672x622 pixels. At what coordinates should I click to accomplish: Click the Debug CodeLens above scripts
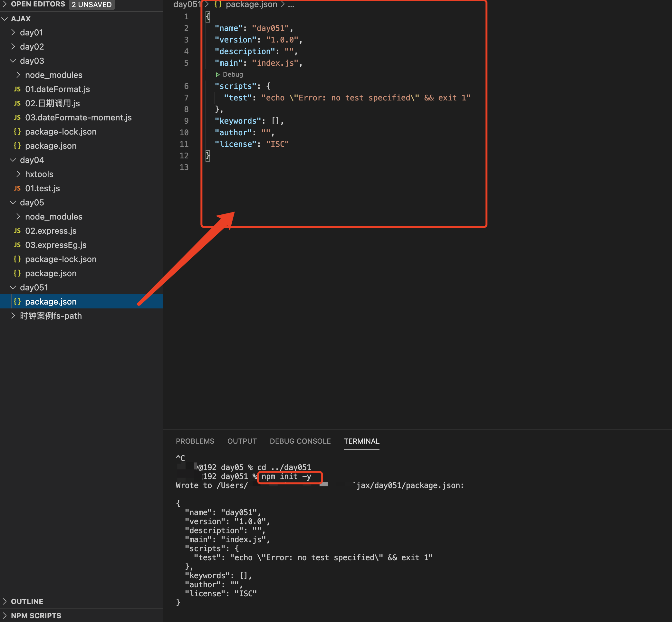(229, 74)
